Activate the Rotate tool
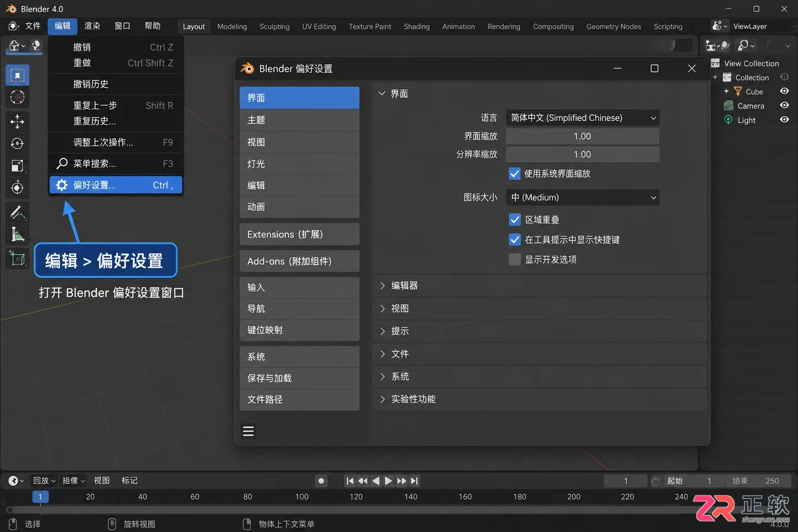 pos(18,144)
